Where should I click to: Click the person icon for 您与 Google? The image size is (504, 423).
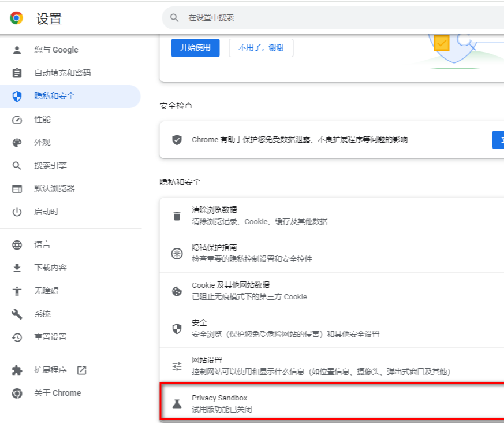(x=17, y=50)
